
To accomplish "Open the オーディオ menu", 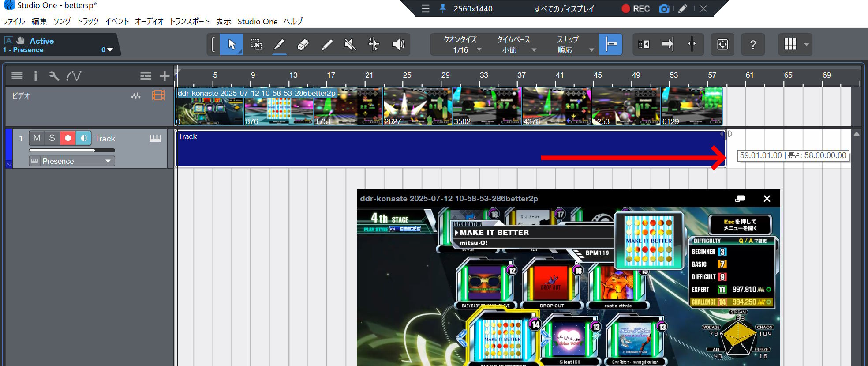I will point(149,21).
